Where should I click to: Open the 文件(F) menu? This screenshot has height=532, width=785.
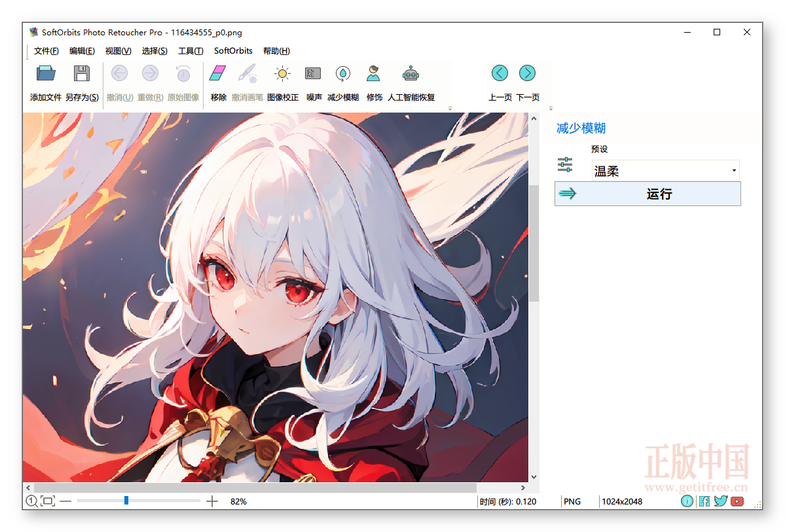(46, 50)
